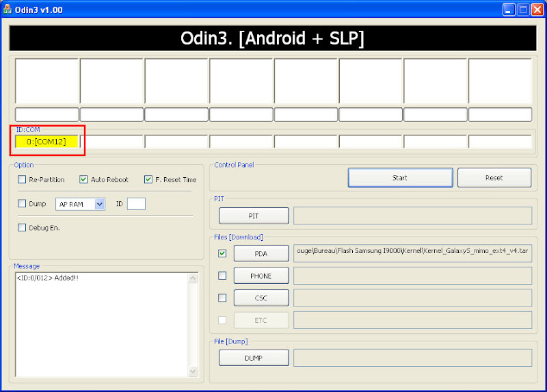Image resolution: width=547 pixels, height=392 pixels.
Task: Click the PDA path field with Kernel tar
Action: [x=413, y=253]
